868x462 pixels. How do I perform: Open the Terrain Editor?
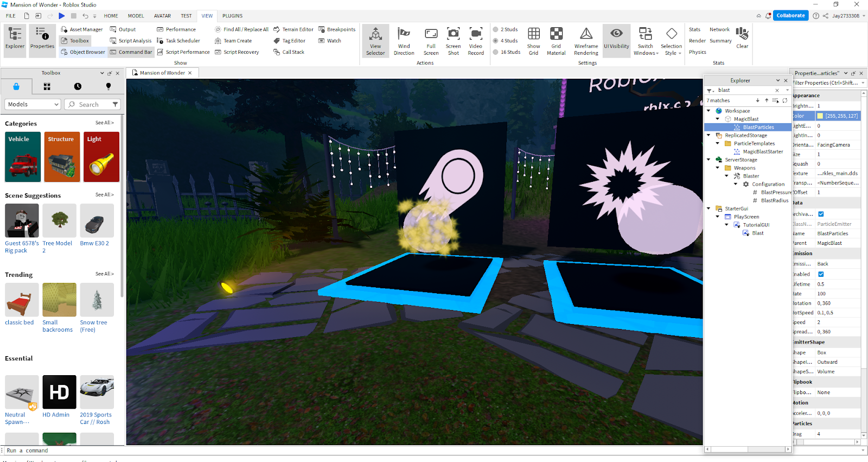click(293, 29)
